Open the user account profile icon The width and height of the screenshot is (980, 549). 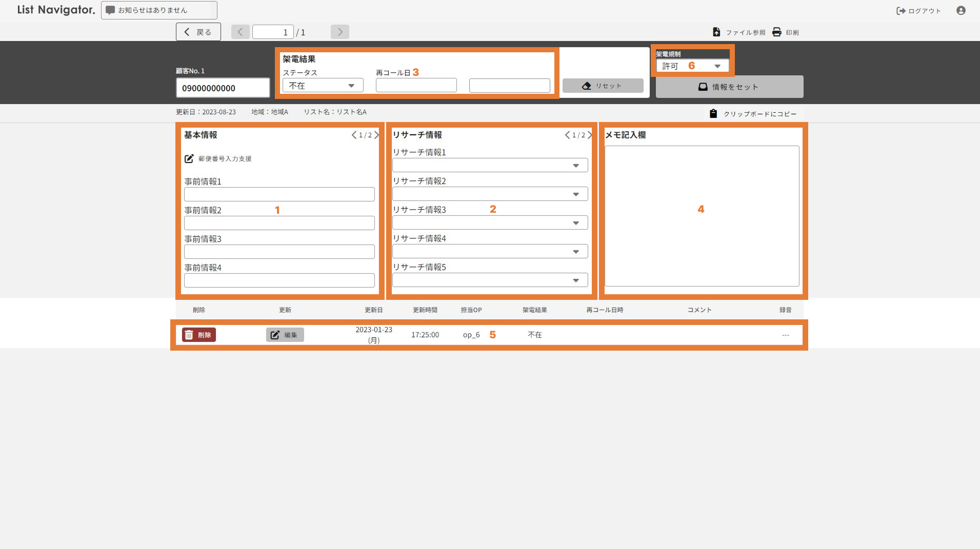tap(961, 11)
